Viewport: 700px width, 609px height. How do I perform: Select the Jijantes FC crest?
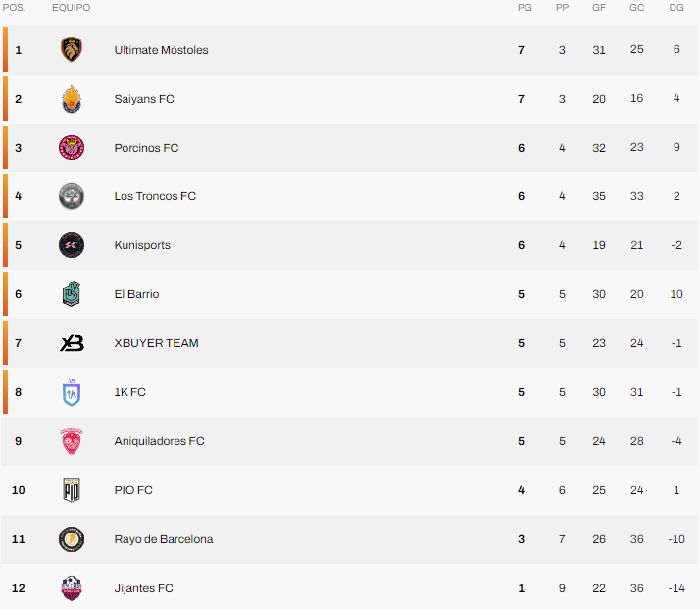(72, 588)
